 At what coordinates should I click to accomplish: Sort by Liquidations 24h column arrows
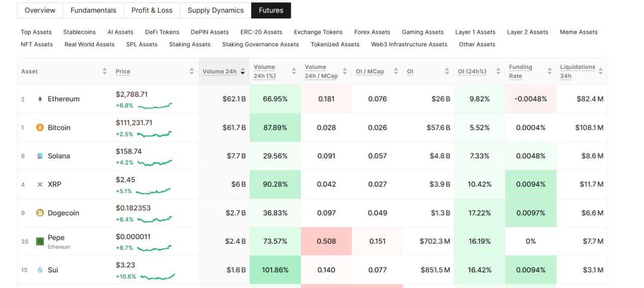pos(600,71)
